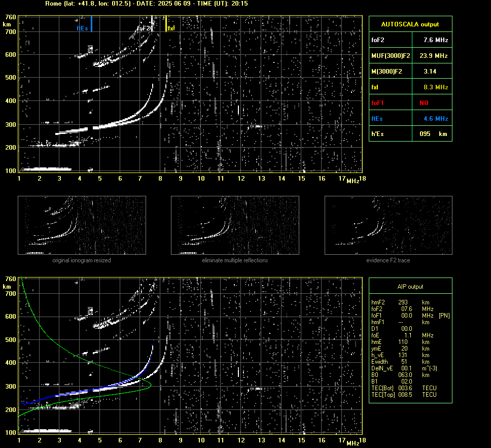The image size is (491, 448).
Task: Click the TEC[Bot] 003.6 TECU row
Action: (404, 388)
